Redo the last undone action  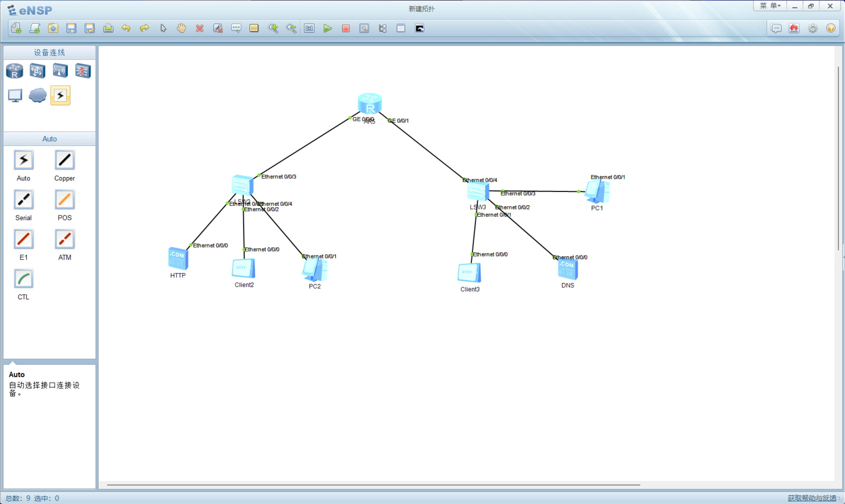[x=145, y=28]
